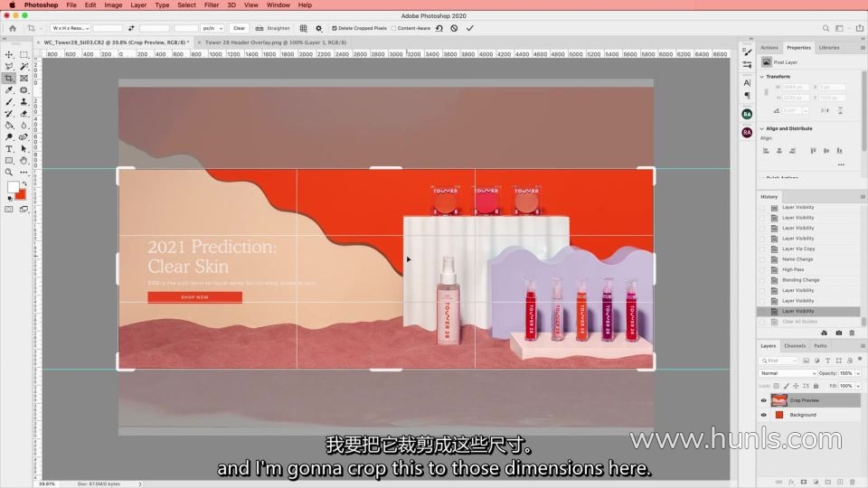
Task: Open the Image menu
Action: (x=113, y=5)
